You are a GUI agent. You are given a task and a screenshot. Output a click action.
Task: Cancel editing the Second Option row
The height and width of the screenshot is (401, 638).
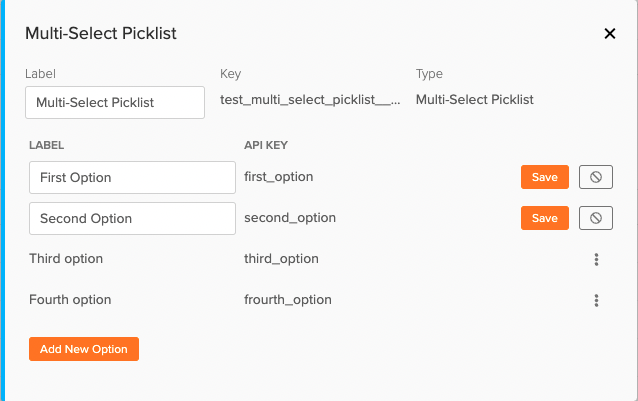click(x=596, y=218)
